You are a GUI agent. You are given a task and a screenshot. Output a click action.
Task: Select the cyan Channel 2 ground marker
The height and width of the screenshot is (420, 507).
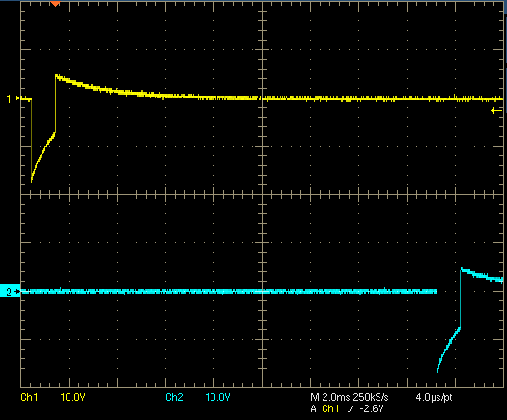(x=10, y=292)
